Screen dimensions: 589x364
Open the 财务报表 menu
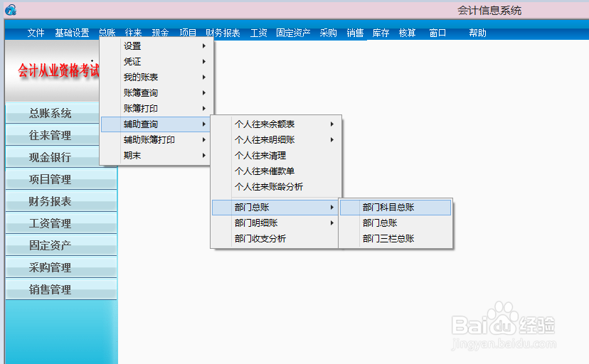click(223, 33)
